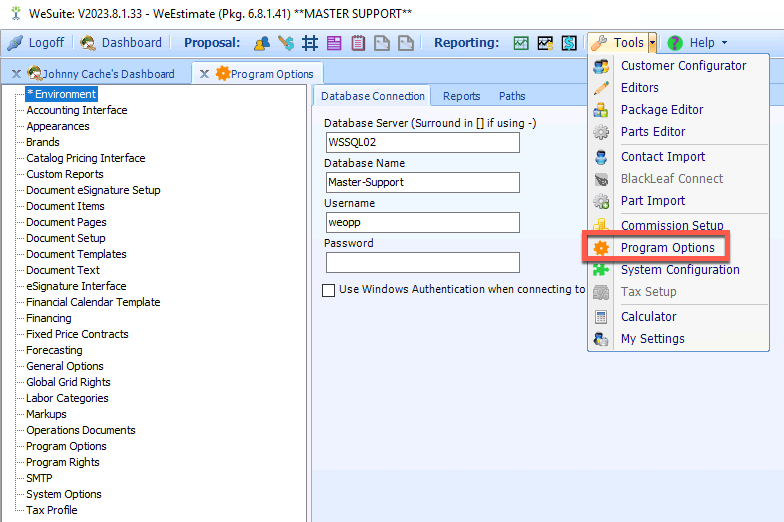This screenshot has width=784, height=522.
Task: Choose Editors in Tools menu
Action: click(678, 88)
